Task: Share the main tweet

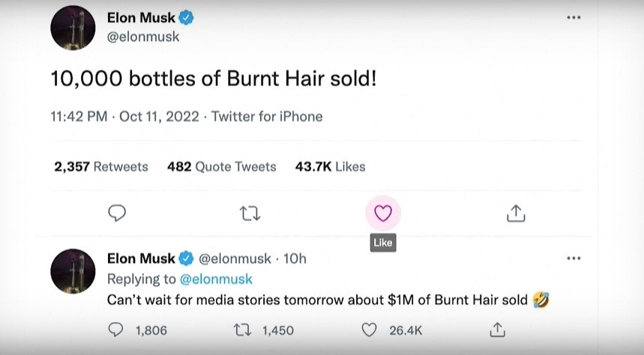Action: coord(516,213)
